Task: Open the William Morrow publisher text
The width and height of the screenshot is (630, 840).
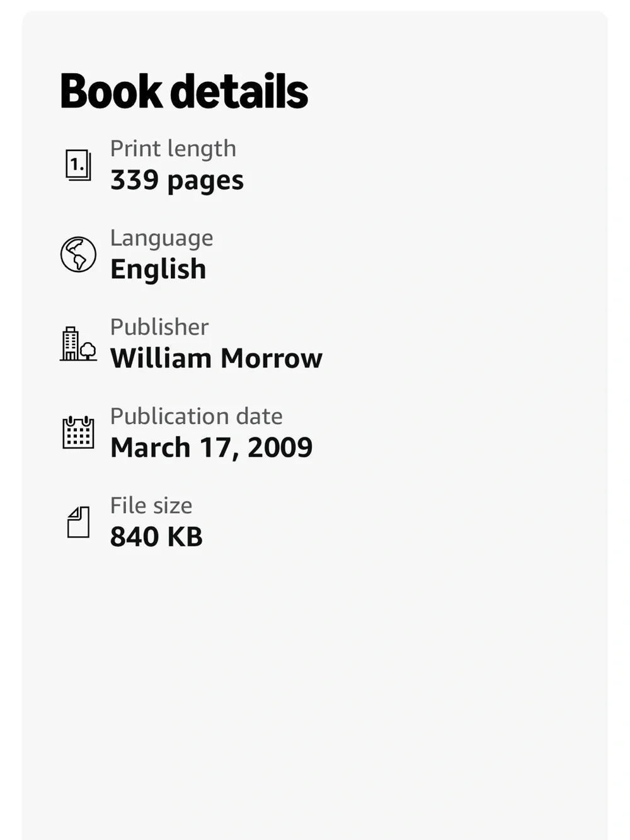Action: pyautogui.click(x=216, y=359)
